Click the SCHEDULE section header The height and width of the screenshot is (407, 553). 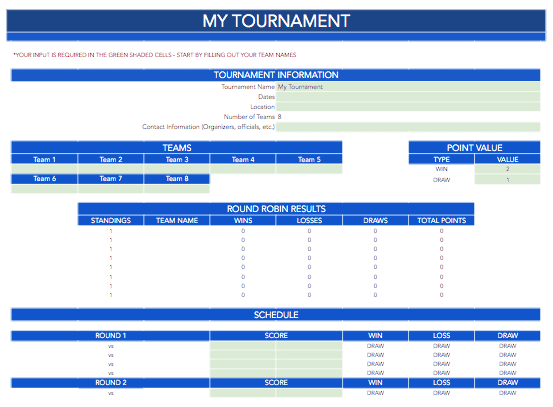(275, 315)
